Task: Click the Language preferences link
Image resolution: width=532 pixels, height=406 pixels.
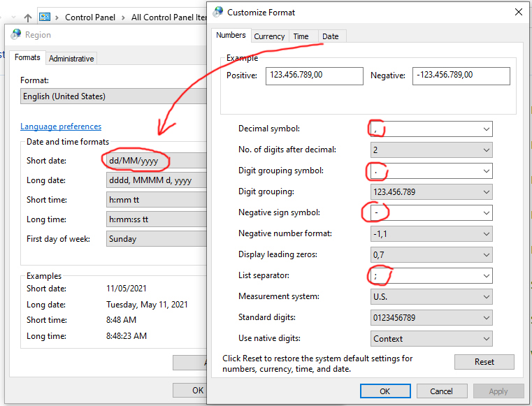Action: [61, 126]
